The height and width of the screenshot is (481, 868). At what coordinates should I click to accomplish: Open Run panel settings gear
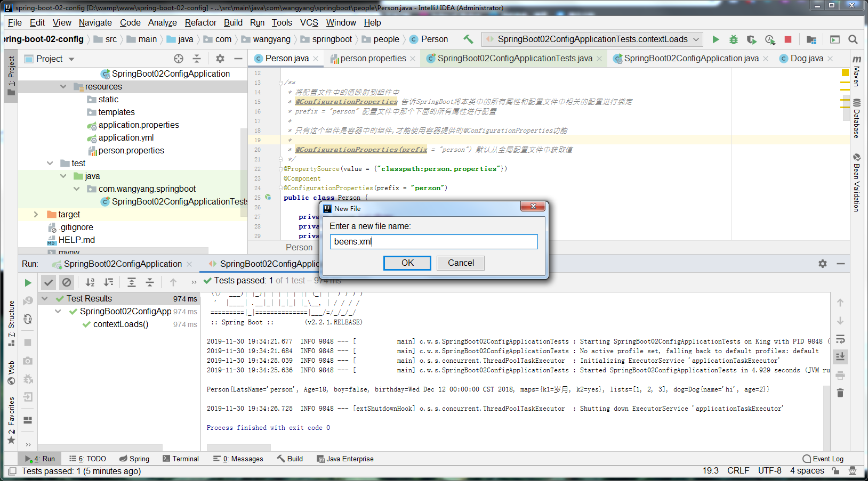tap(823, 264)
